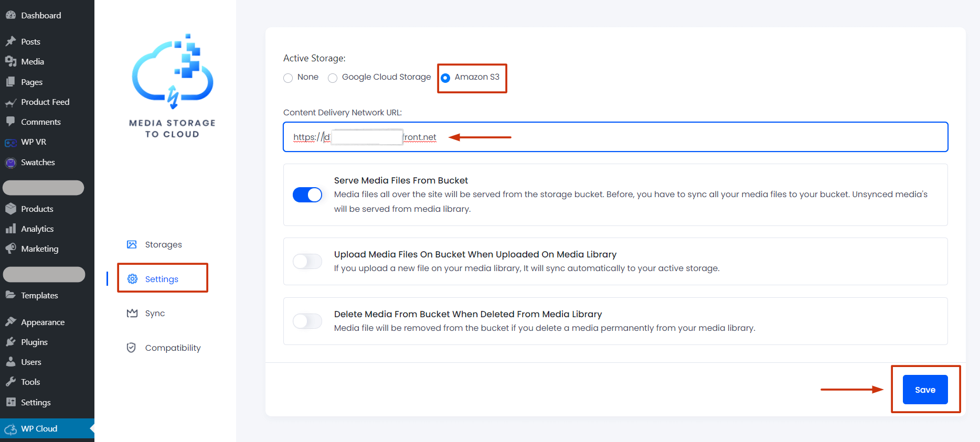The image size is (980, 442).
Task: Click the Media library icon
Action: coord(10,61)
